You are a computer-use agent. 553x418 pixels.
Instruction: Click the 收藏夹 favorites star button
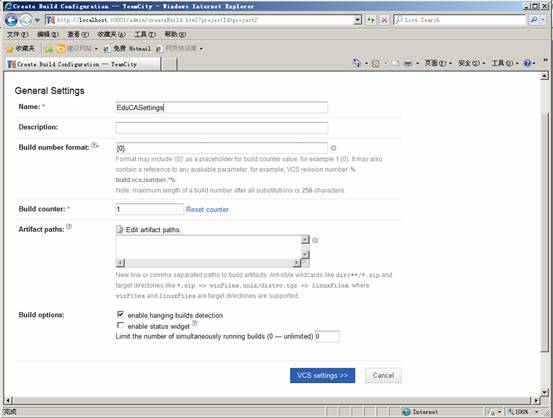[20, 49]
